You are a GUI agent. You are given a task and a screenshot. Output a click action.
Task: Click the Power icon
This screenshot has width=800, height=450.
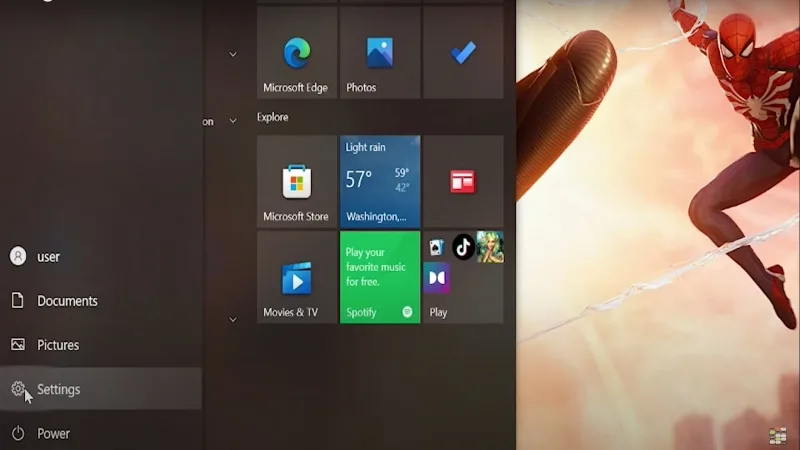pyautogui.click(x=18, y=433)
